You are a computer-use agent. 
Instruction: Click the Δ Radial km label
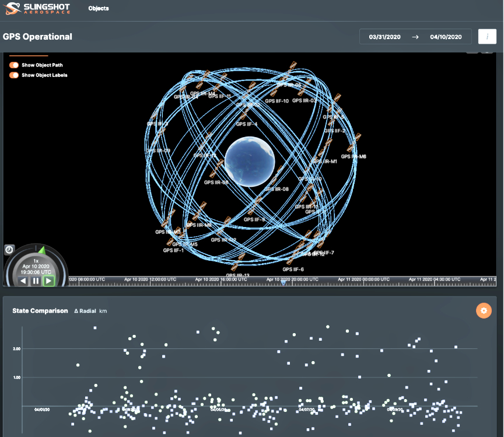[x=90, y=311]
